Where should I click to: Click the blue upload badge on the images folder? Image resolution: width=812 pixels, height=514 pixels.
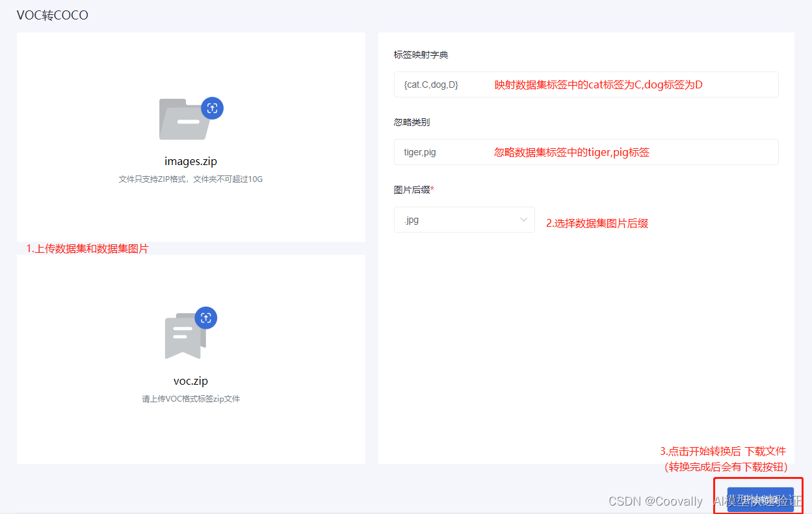[x=213, y=109]
